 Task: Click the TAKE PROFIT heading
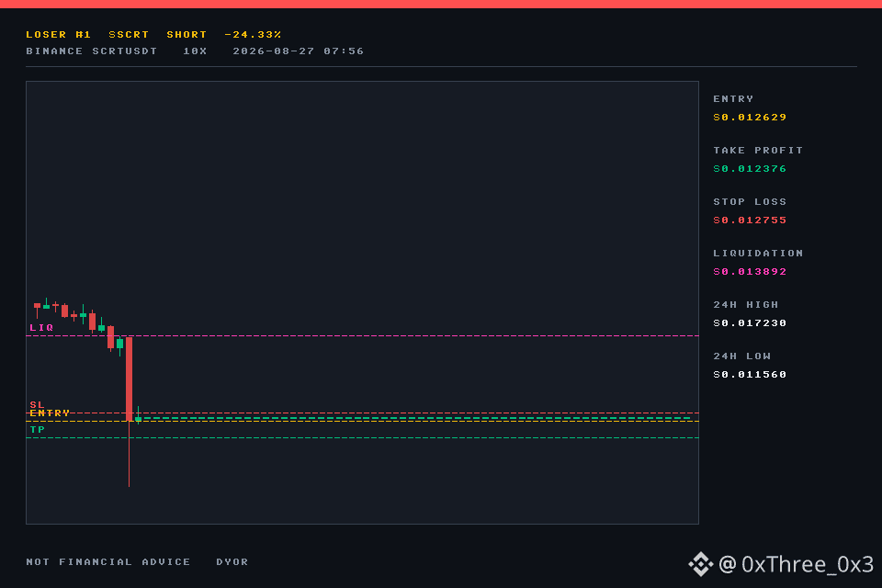[758, 151]
